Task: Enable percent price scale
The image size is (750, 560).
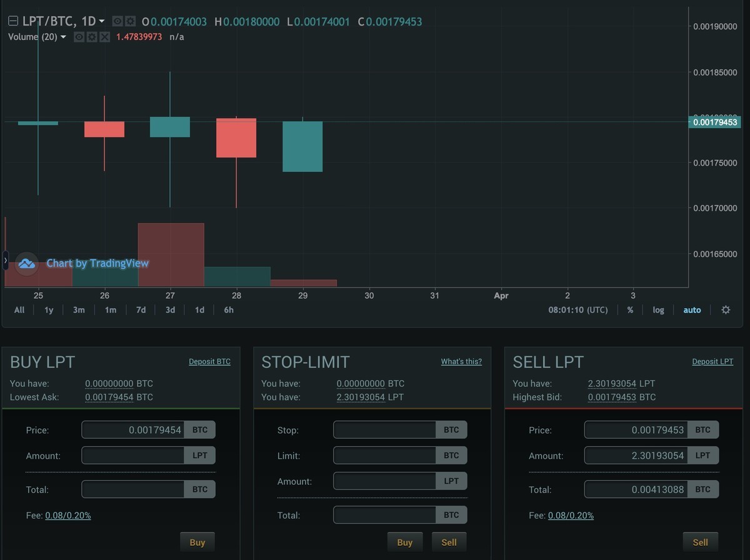Action: click(630, 309)
